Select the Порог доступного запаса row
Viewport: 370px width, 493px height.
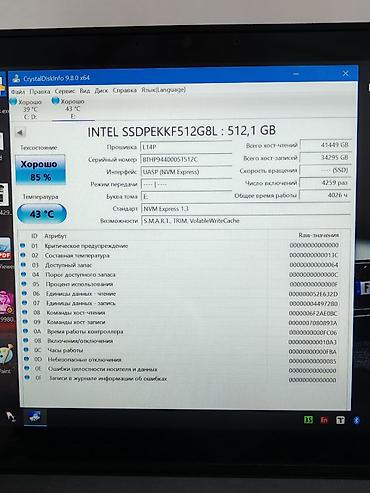coord(180,275)
